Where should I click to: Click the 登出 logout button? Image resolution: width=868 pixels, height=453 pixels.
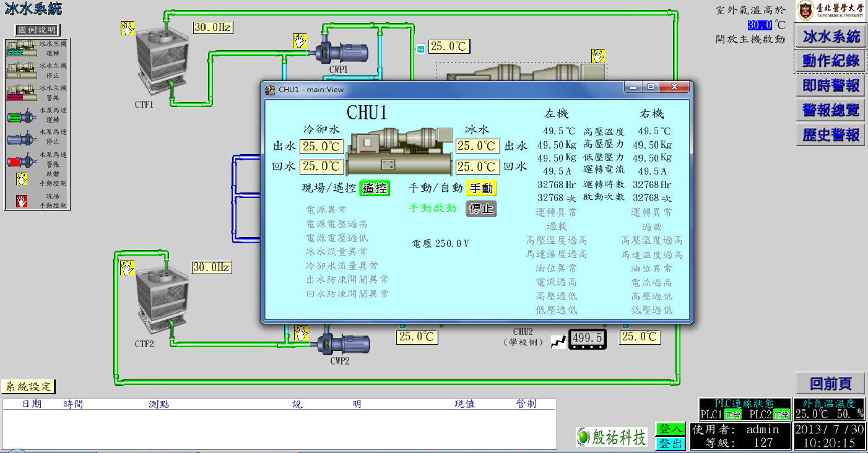pos(671,444)
